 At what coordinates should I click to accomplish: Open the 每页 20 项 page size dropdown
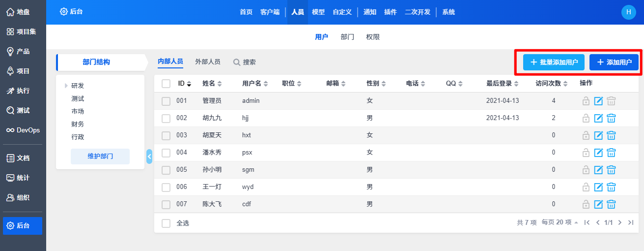pyautogui.click(x=560, y=222)
